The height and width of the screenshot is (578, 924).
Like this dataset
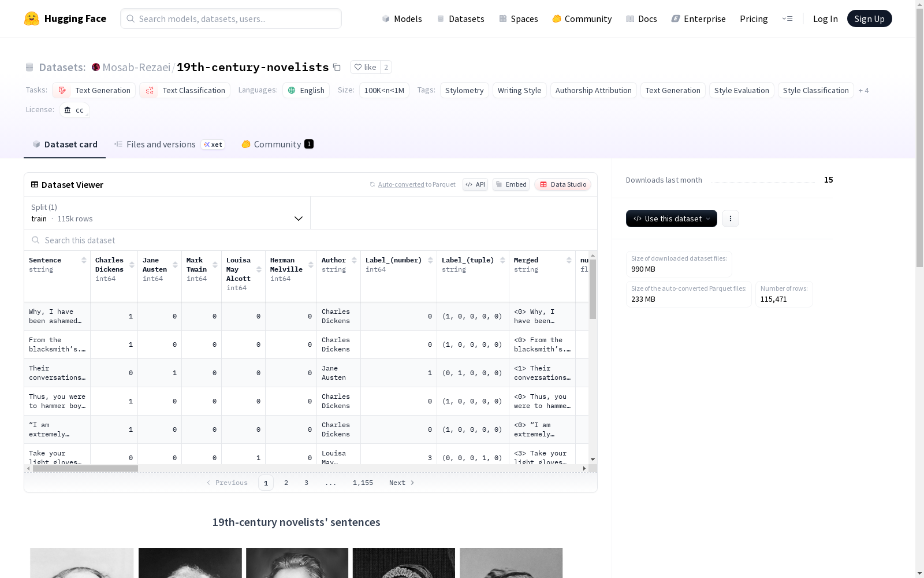point(365,67)
